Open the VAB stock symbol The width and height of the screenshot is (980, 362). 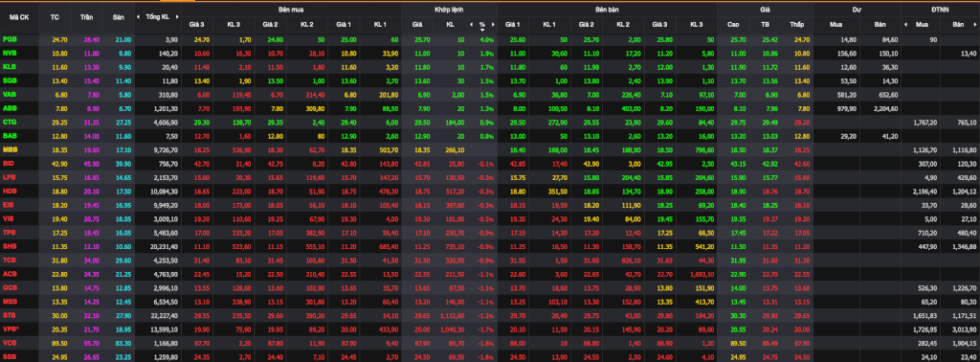pos(10,95)
